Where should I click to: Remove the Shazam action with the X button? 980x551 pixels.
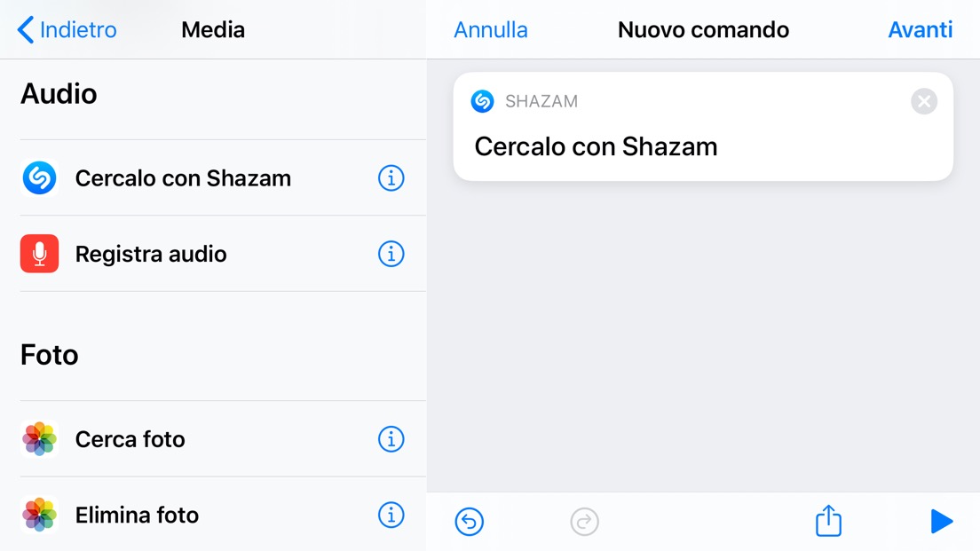923,101
